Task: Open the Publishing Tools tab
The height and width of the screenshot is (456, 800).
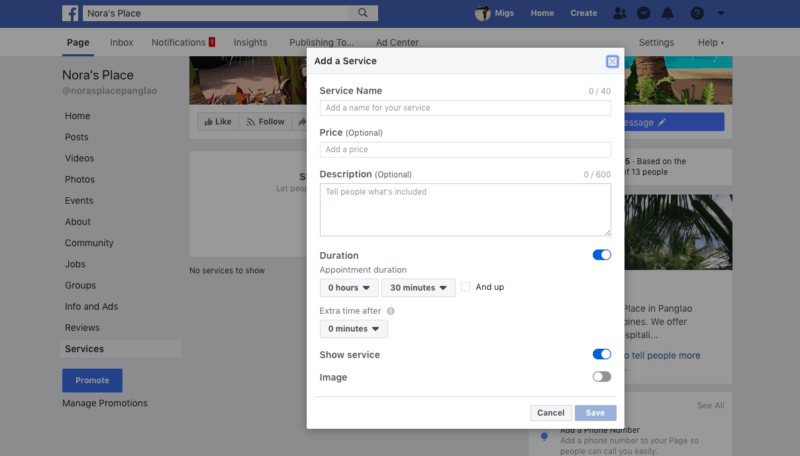Action: tap(321, 42)
